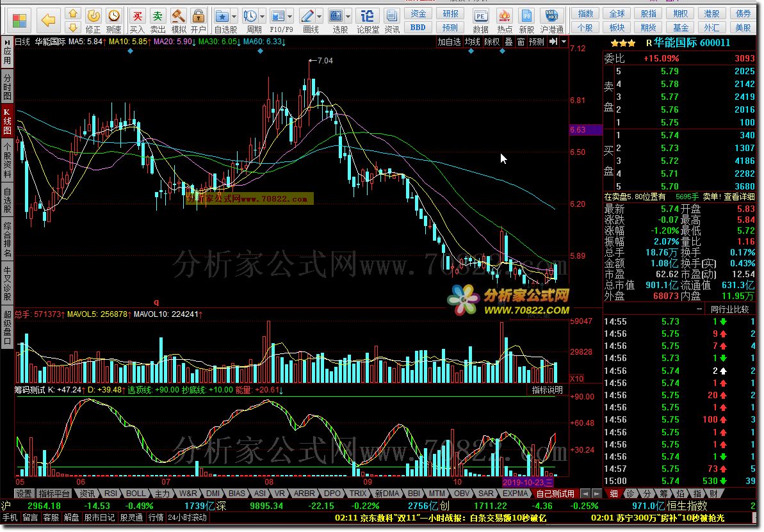
Task: Click the 卖出 sell icon
Action: (158, 21)
